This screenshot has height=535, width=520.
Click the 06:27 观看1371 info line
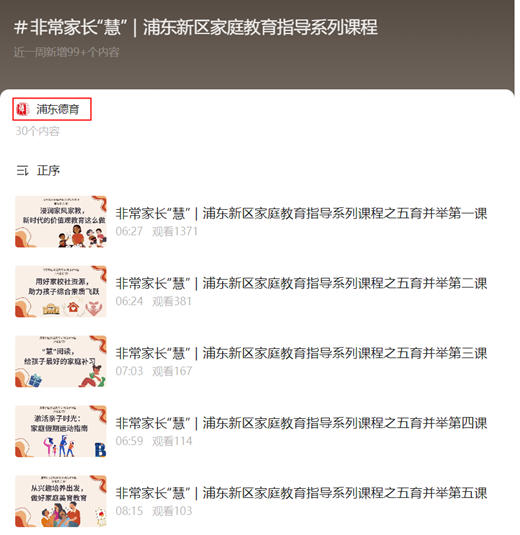tap(157, 231)
